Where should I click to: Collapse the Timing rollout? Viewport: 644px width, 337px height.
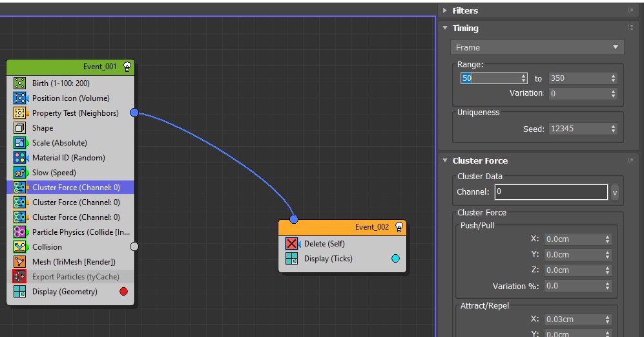tap(445, 28)
